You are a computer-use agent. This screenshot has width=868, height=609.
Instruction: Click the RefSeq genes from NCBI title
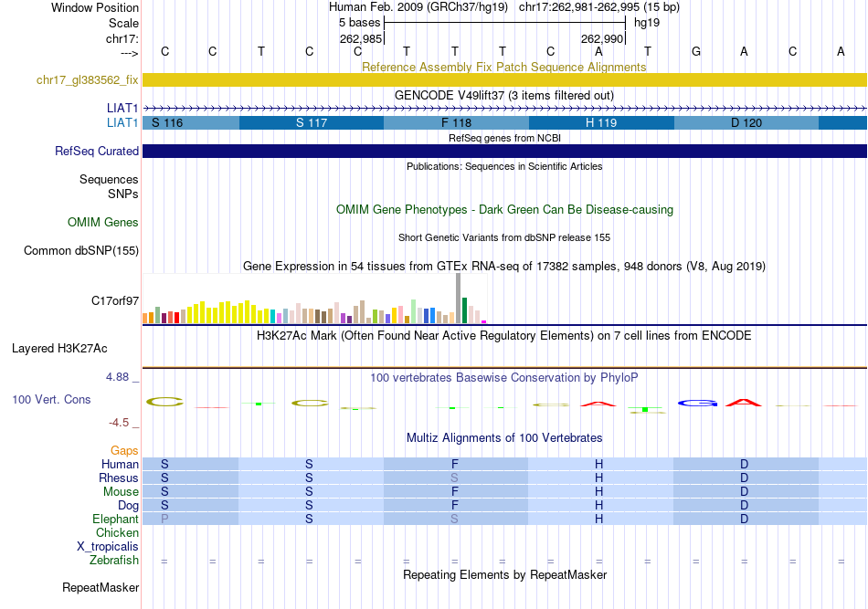click(x=504, y=138)
